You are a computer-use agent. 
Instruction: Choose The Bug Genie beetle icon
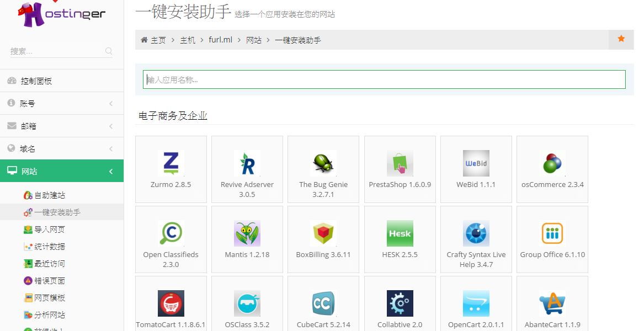click(323, 163)
